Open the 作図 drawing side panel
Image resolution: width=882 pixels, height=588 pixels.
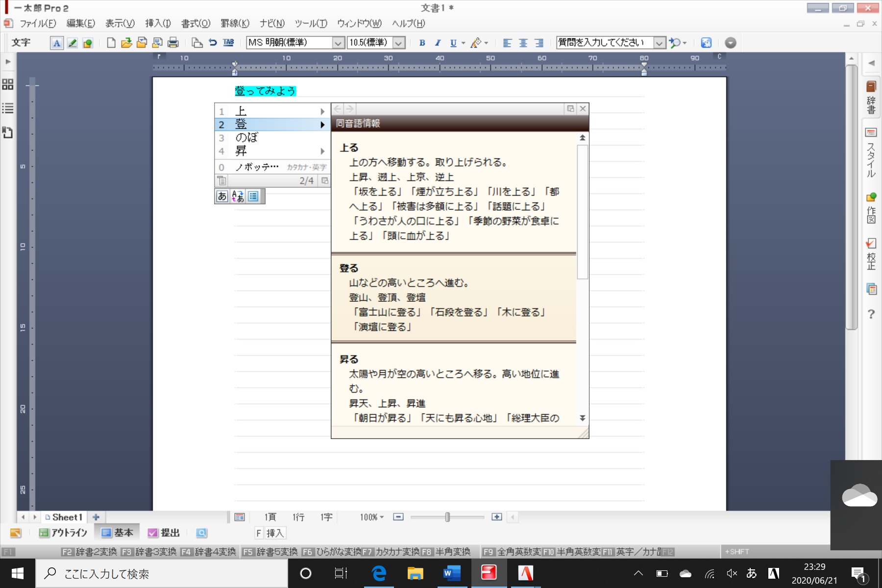(871, 208)
